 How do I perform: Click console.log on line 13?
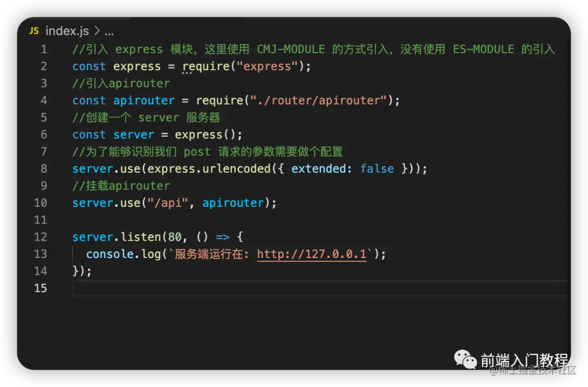[x=124, y=254]
